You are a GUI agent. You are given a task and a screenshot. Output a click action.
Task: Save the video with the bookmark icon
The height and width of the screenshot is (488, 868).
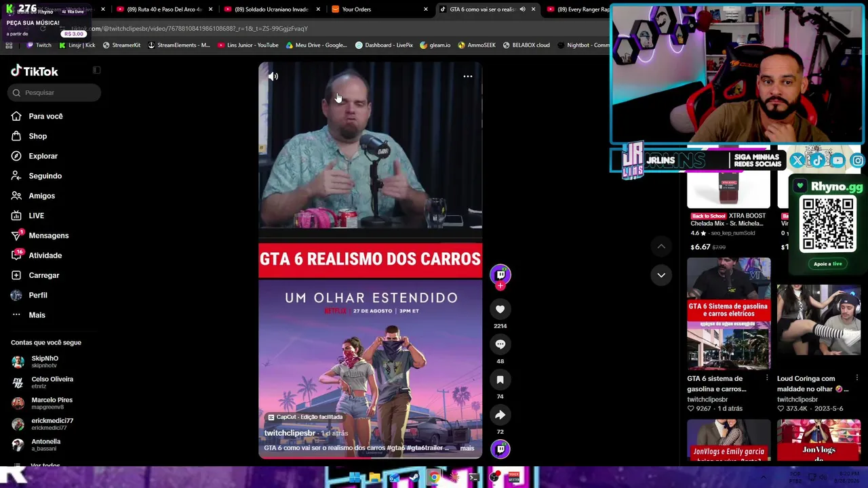pyautogui.click(x=500, y=380)
